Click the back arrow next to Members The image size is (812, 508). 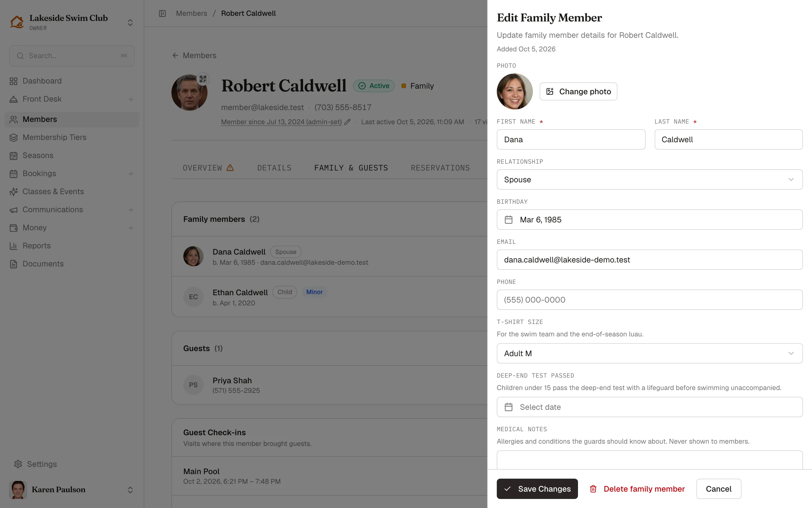pos(175,55)
